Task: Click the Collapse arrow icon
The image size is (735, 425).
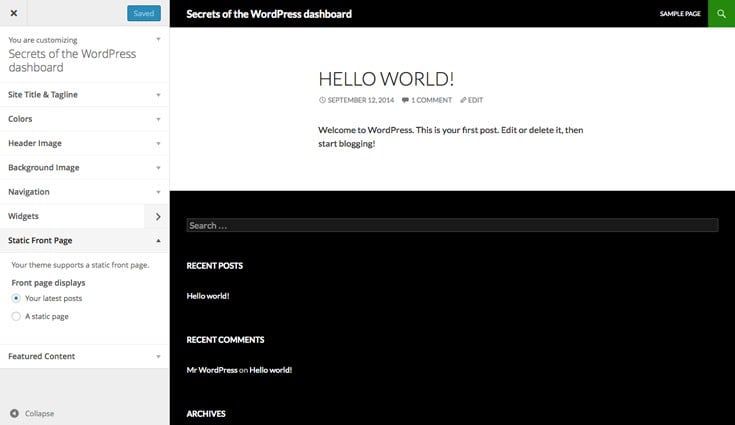Action: tap(15, 413)
